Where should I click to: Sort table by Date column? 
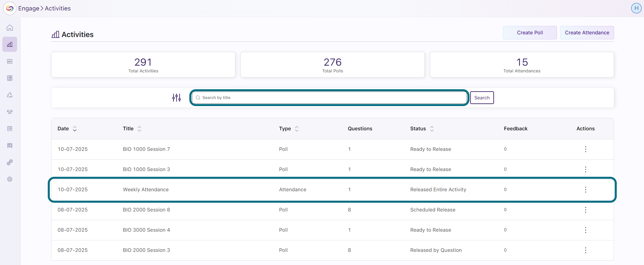click(x=75, y=129)
